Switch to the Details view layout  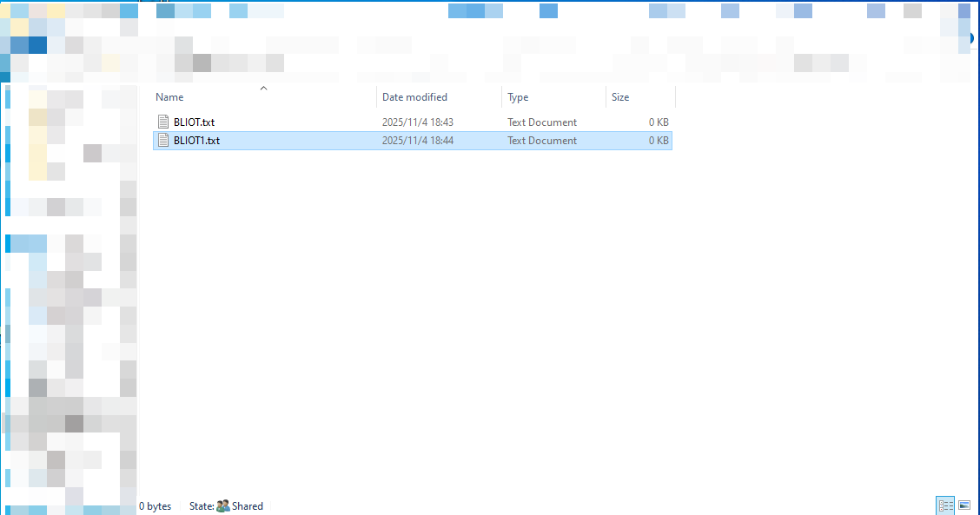coord(945,505)
